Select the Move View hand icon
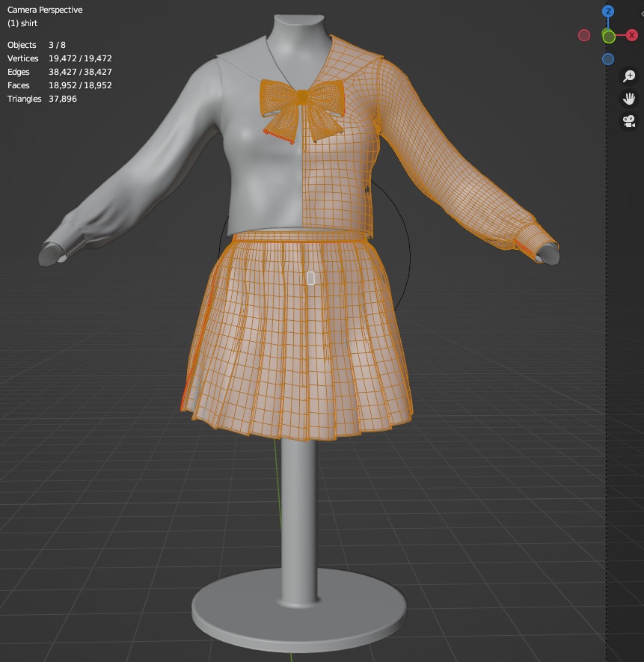Image resolution: width=644 pixels, height=662 pixels. 628,98
